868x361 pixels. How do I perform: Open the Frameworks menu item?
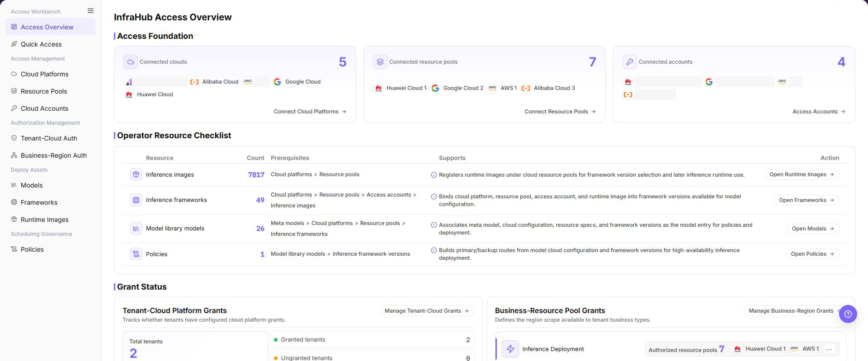(x=50, y=202)
